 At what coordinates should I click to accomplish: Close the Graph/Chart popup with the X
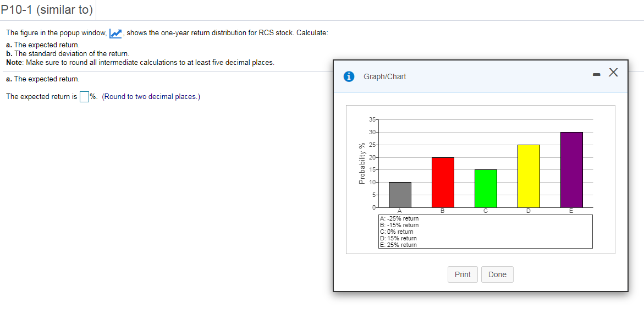[x=613, y=72]
